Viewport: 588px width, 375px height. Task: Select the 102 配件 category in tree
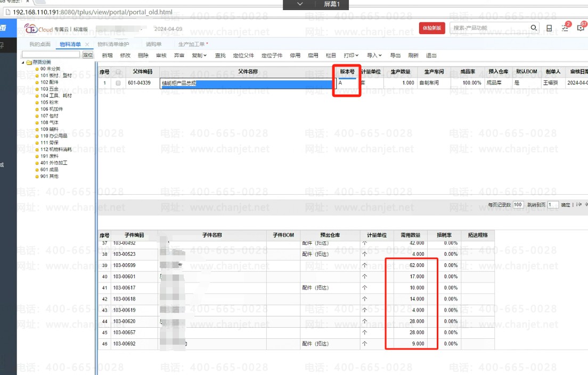49,82
